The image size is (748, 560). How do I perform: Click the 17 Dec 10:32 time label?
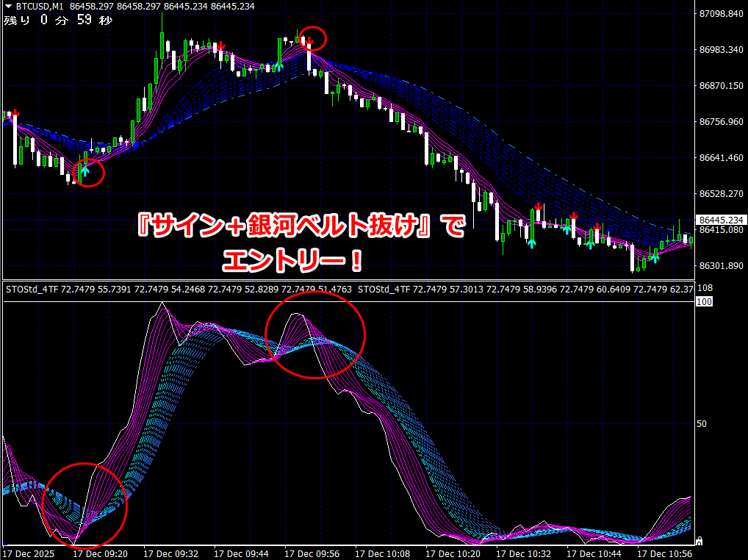pos(524,554)
